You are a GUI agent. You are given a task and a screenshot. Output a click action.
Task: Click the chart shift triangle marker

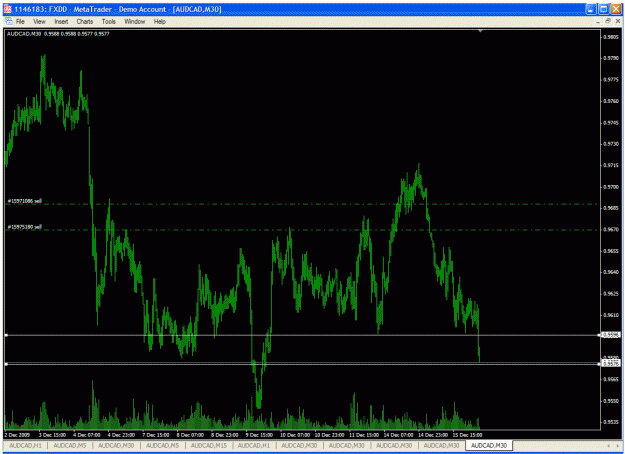(480, 31)
